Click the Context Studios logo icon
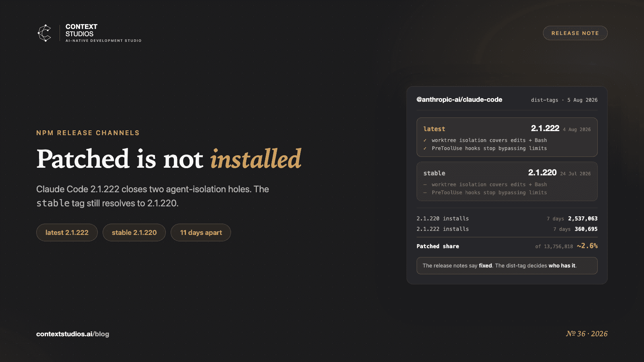The width and height of the screenshot is (644, 362). (44, 33)
